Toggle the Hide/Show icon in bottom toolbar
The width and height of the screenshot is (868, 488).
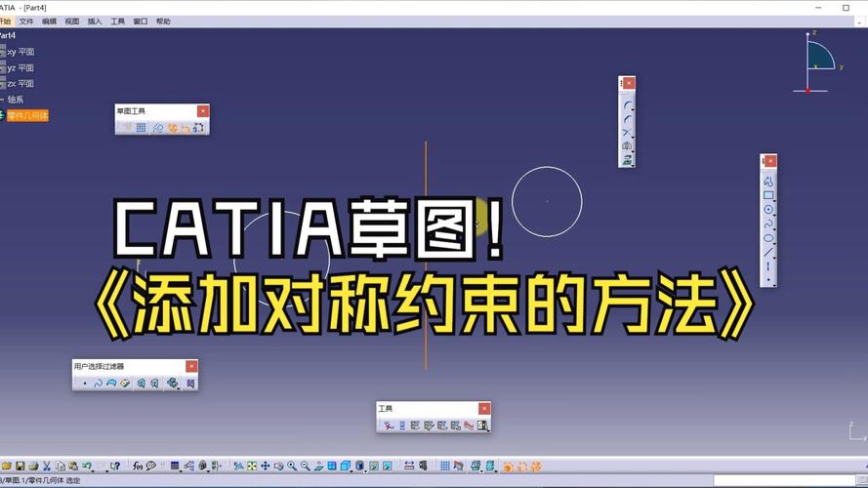click(374, 466)
